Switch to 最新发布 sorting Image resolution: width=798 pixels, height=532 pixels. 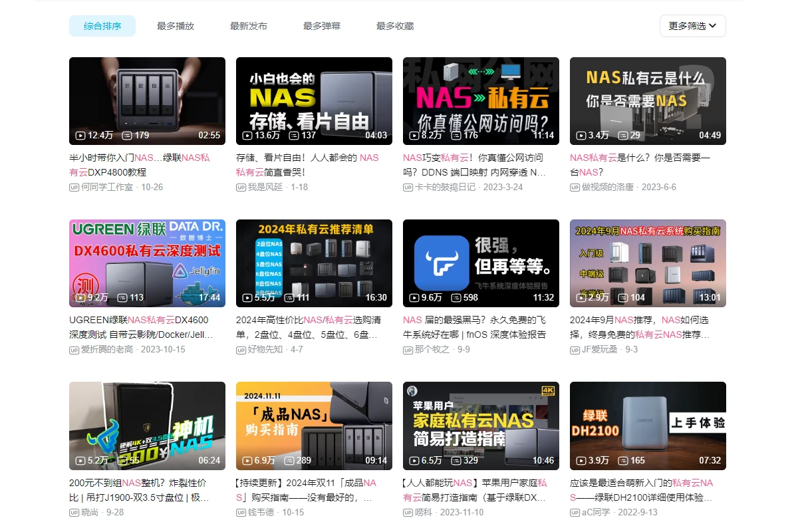(249, 26)
